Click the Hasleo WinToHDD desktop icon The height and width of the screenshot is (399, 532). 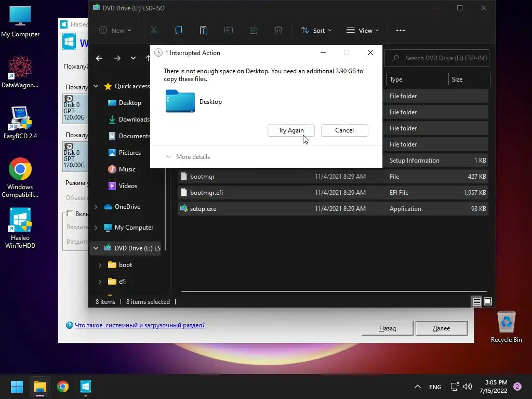(20, 229)
